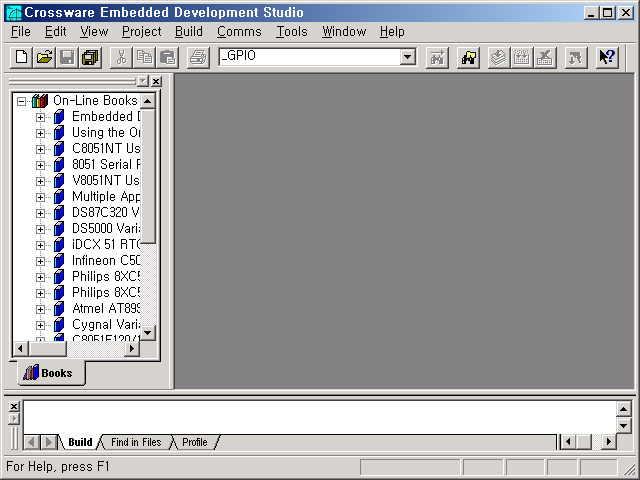Click the Embedded book icon

(x=59, y=117)
